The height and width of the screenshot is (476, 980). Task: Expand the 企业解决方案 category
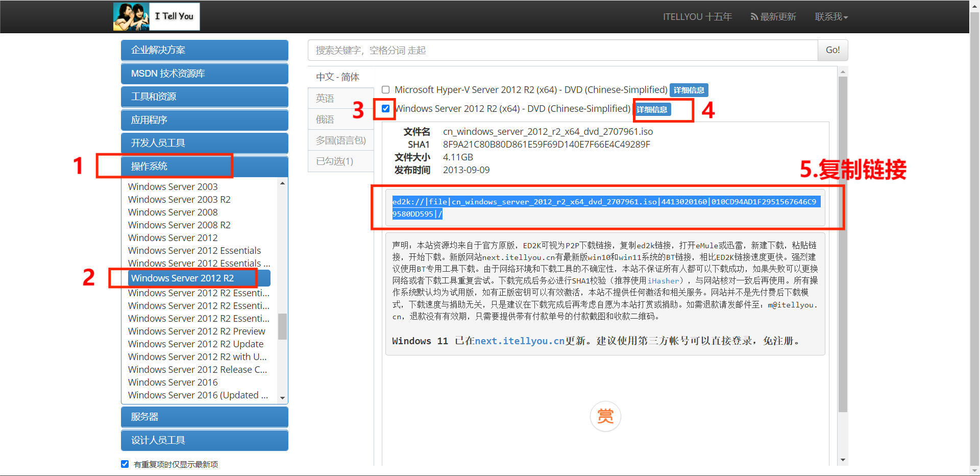coord(205,50)
